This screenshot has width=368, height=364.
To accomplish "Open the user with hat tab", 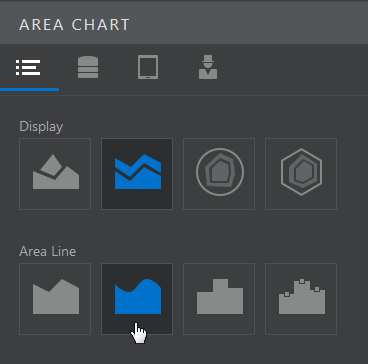I will (x=208, y=68).
